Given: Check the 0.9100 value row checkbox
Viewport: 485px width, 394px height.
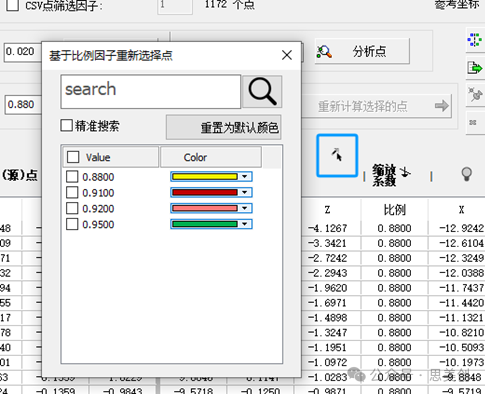Looking at the screenshot, I should [x=72, y=192].
